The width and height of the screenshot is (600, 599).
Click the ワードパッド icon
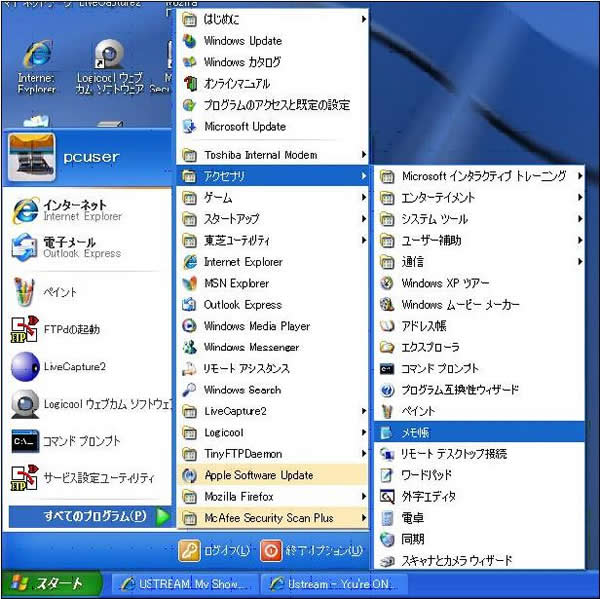point(387,475)
